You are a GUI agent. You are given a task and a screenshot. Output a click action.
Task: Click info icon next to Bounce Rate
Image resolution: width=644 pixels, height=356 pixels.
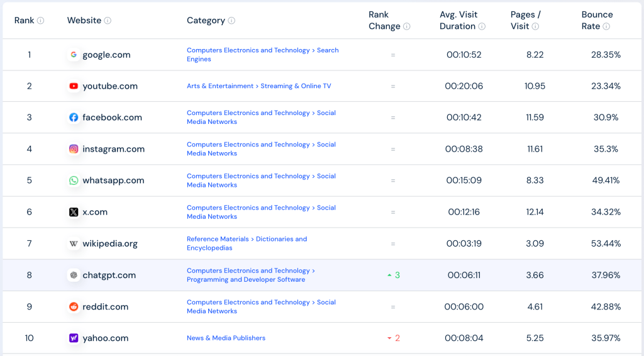pyautogui.click(x=606, y=26)
